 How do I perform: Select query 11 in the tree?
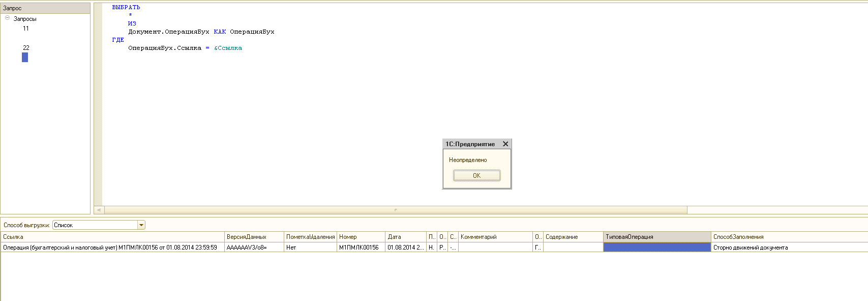[26, 29]
